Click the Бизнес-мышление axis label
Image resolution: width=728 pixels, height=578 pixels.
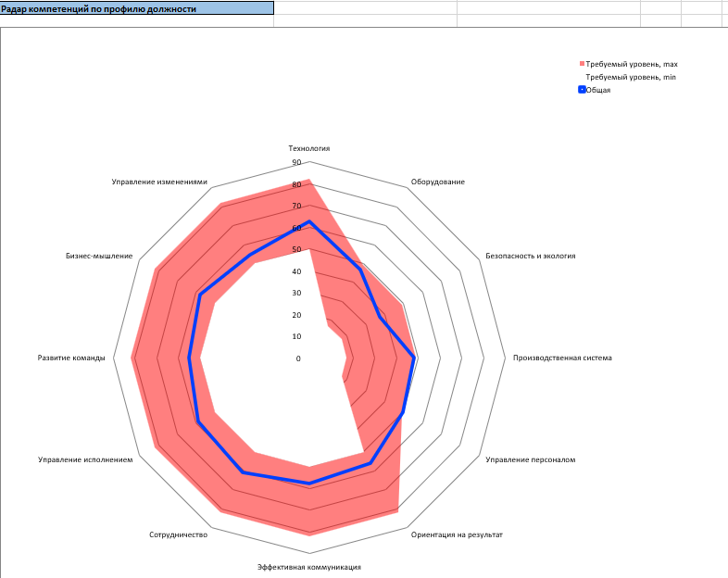point(99,256)
